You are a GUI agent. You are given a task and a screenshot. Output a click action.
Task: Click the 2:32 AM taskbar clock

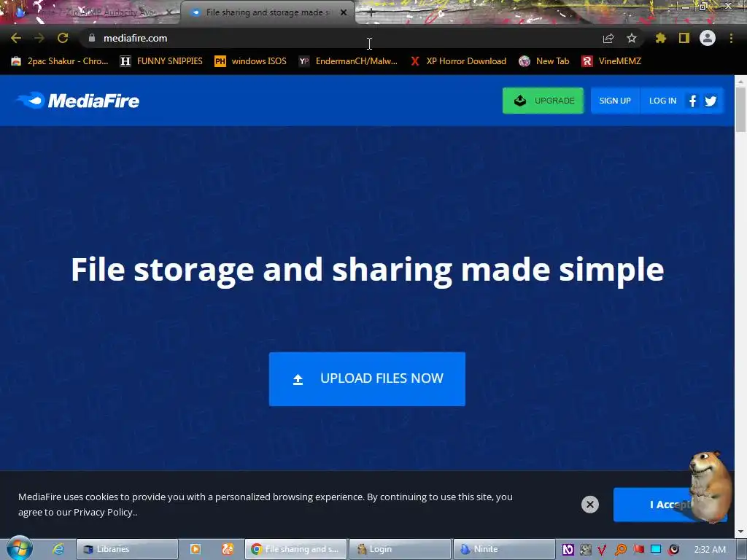coord(710,550)
